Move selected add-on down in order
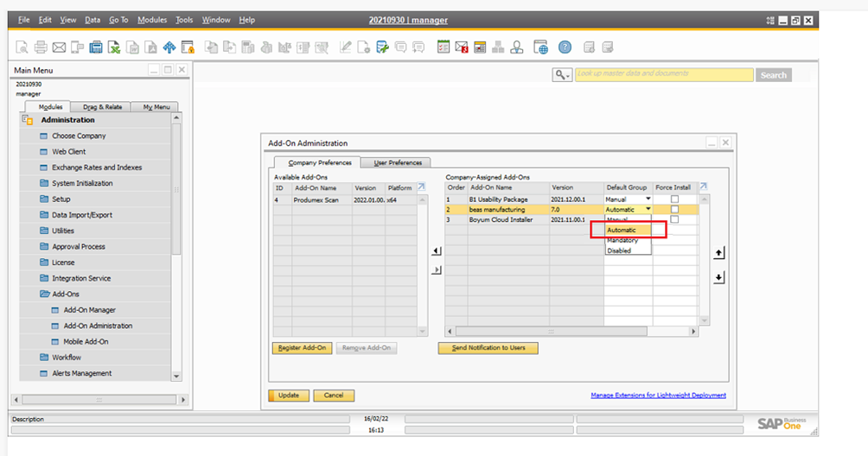Screen dimensions: 868x456 (x=718, y=277)
